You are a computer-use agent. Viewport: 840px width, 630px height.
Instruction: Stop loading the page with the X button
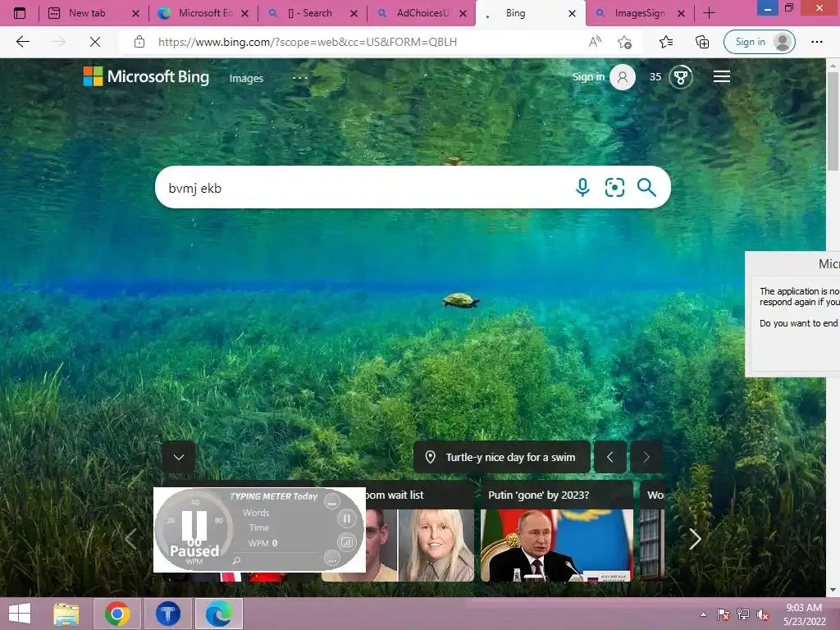point(95,42)
